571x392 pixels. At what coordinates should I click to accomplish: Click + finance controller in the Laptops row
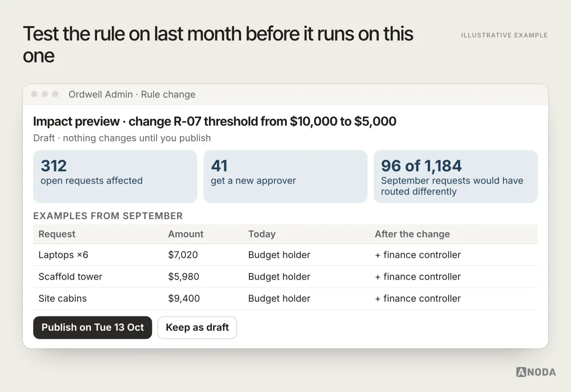(x=418, y=255)
